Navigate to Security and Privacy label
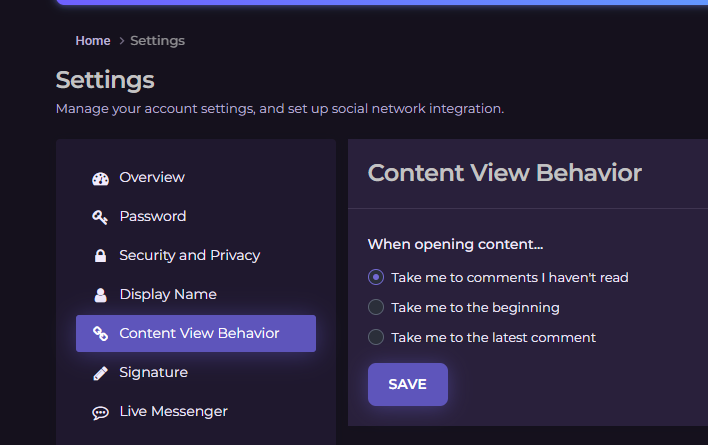The width and height of the screenshot is (708, 445). [x=189, y=255]
